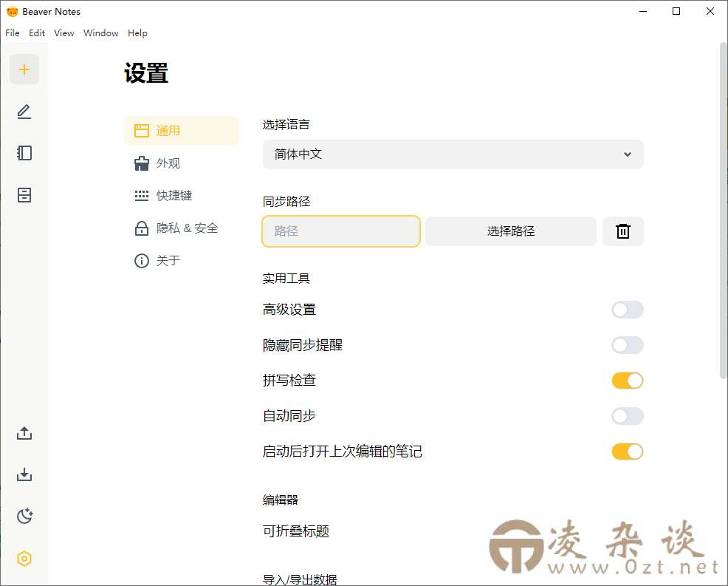Open the 隐私 & 安全 settings tab

182,228
